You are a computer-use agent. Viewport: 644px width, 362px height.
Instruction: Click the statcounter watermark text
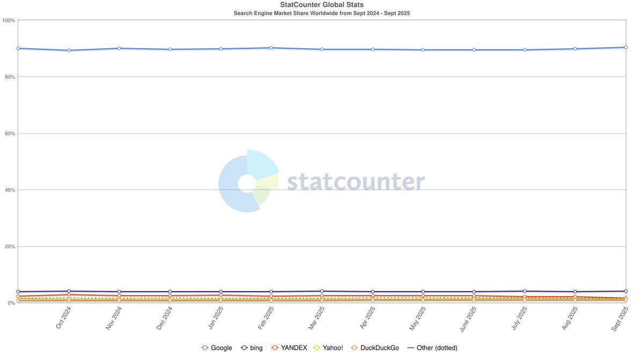click(356, 182)
